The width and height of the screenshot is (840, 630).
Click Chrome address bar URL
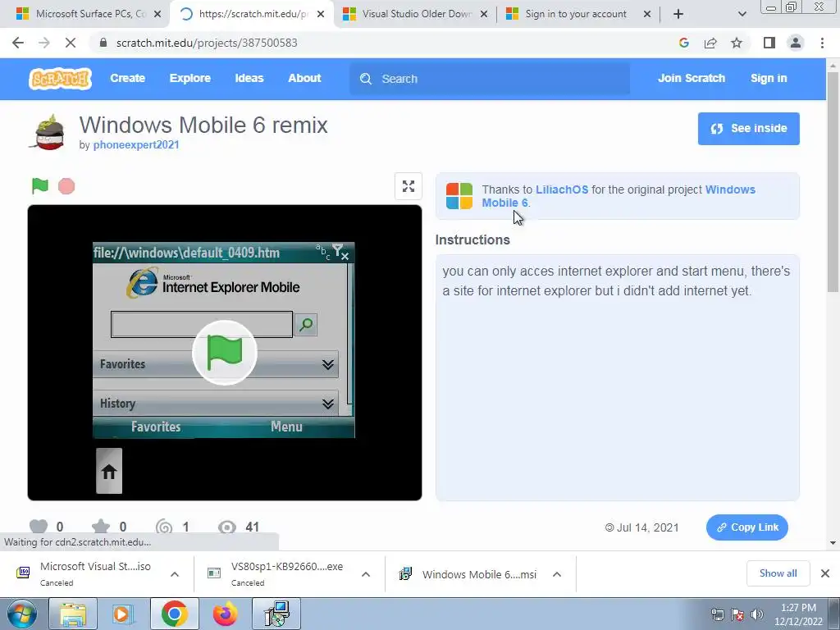click(207, 43)
